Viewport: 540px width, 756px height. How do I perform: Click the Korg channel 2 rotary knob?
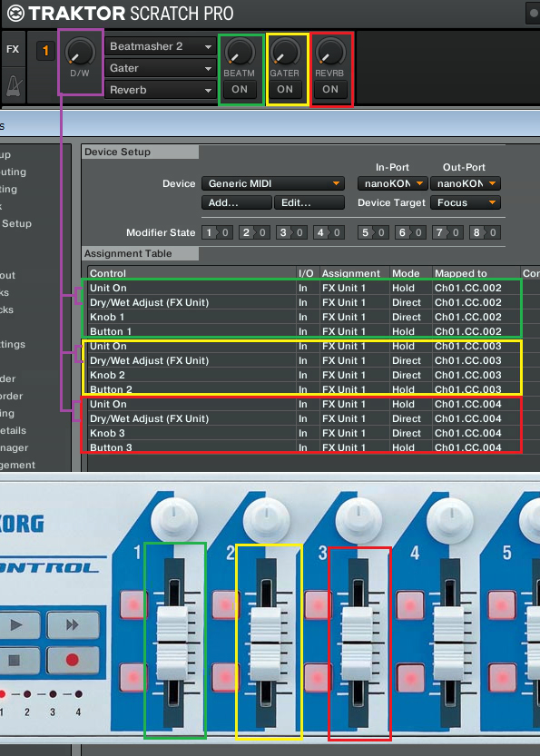[266, 520]
